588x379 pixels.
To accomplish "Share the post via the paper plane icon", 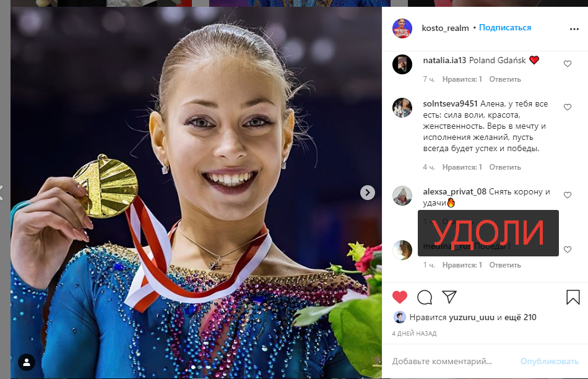I will [449, 297].
